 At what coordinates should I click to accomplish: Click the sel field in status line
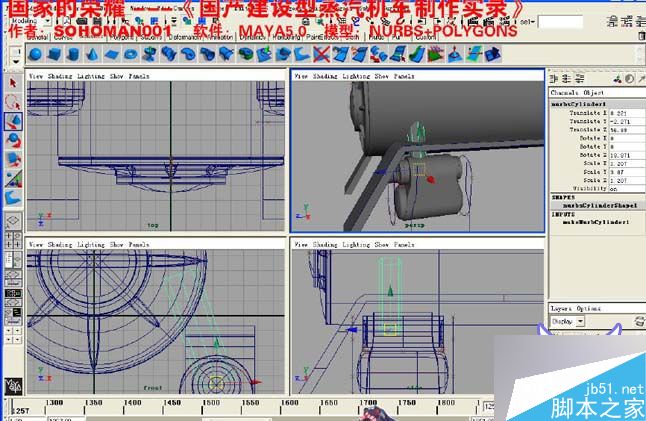(560, 21)
